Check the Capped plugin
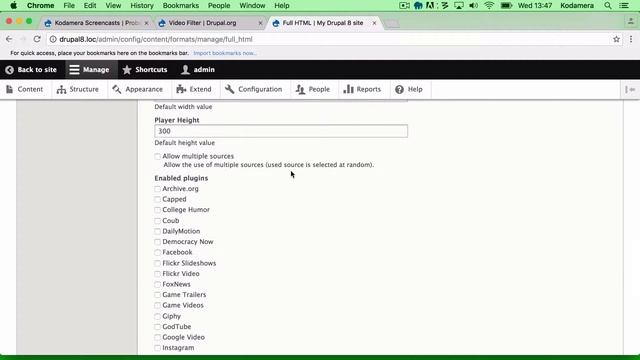The image size is (640, 360). 158,199
